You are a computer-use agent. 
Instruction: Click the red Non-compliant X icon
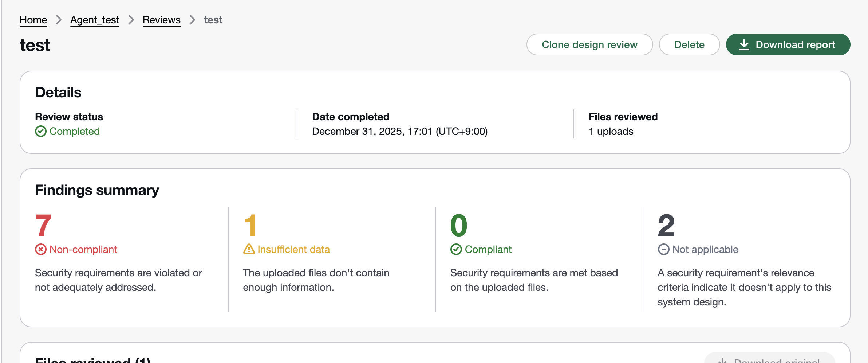[x=41, y=250]
